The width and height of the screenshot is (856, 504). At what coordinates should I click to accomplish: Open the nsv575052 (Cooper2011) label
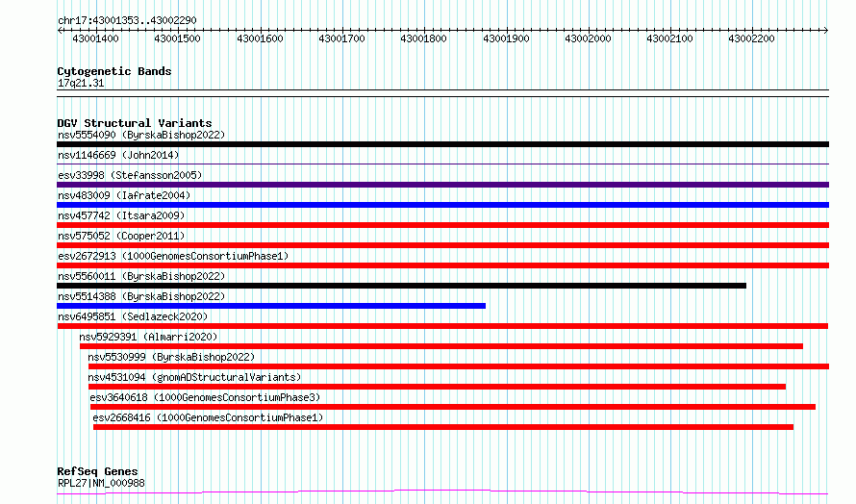pyautogui.click(x=121, y=236)
